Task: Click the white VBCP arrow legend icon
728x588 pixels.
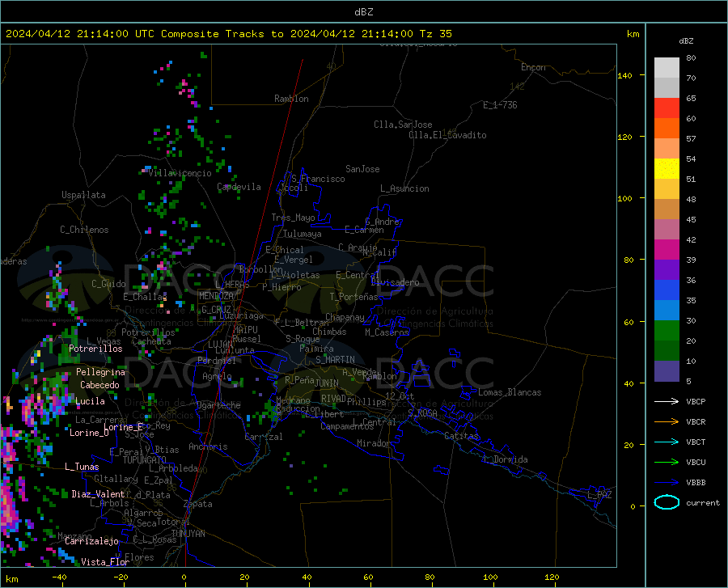Action: [x=667, y=401]
